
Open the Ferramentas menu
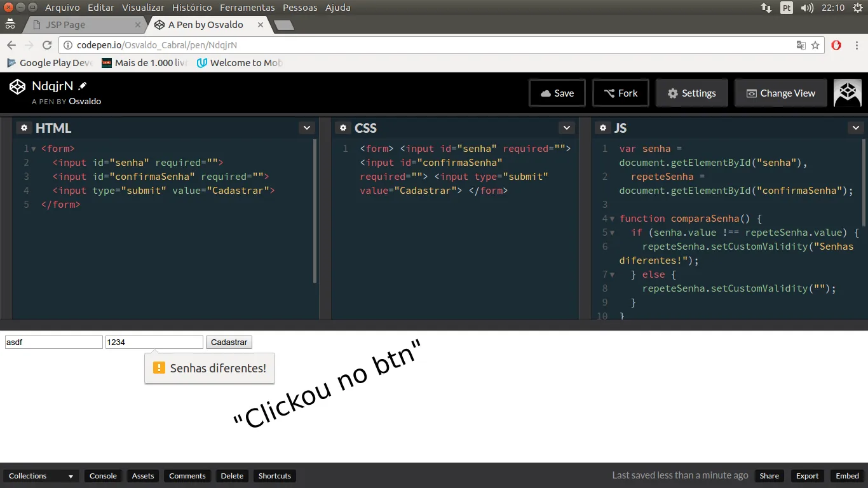[x=247, y=8]
